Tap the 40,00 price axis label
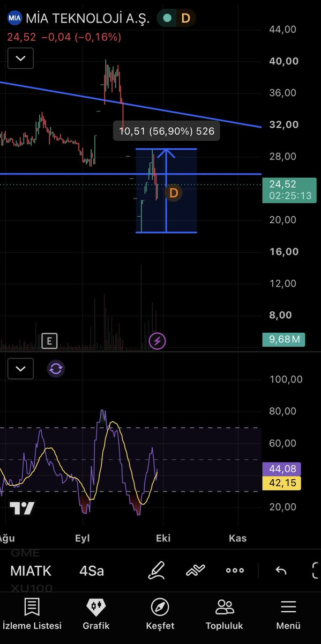Image resolution: width=321 pixels, height=644 pixels. click(283, 61)
